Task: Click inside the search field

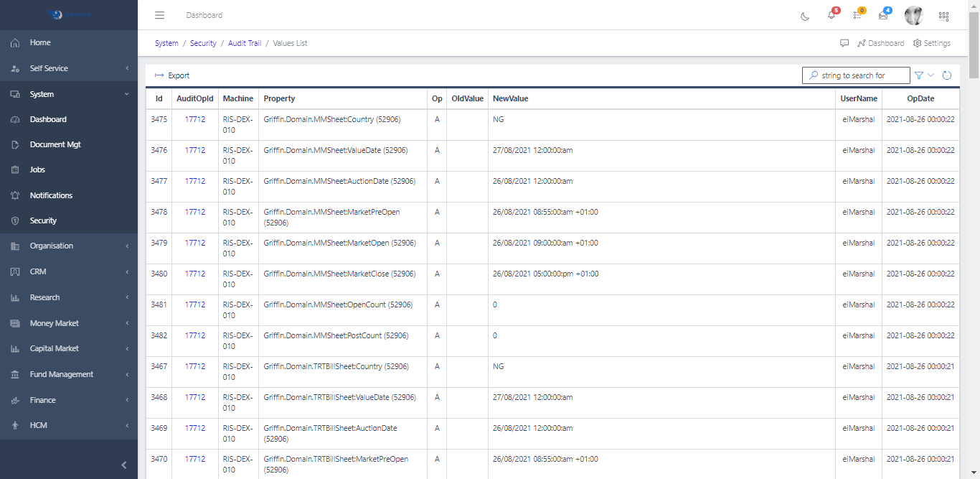Action: tap(855, 75)
